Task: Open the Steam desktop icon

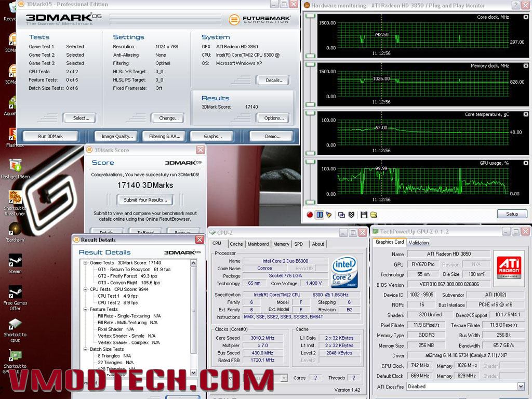Action: pos(15,264)
